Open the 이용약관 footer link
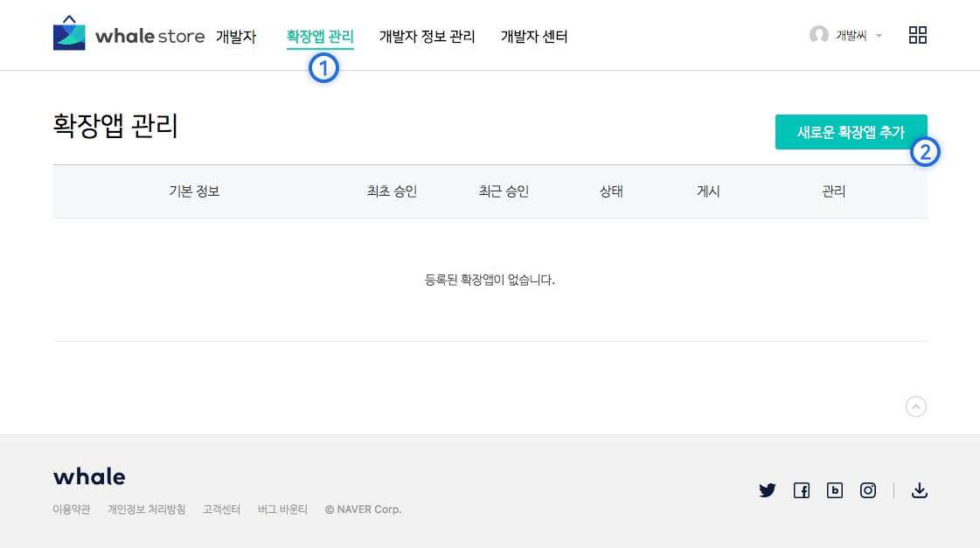Image resolution: width=980 pixels, height=548 pixels. (x=72, y=510)
